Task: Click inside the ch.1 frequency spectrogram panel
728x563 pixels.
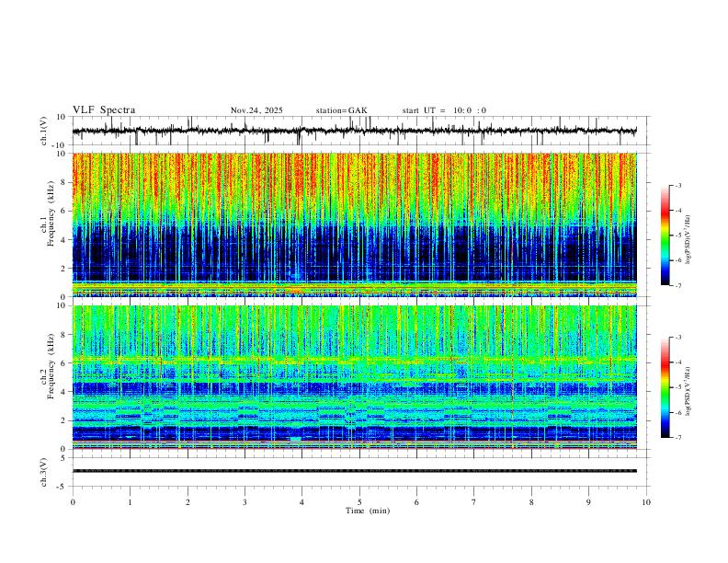Action: coord(355,224)
